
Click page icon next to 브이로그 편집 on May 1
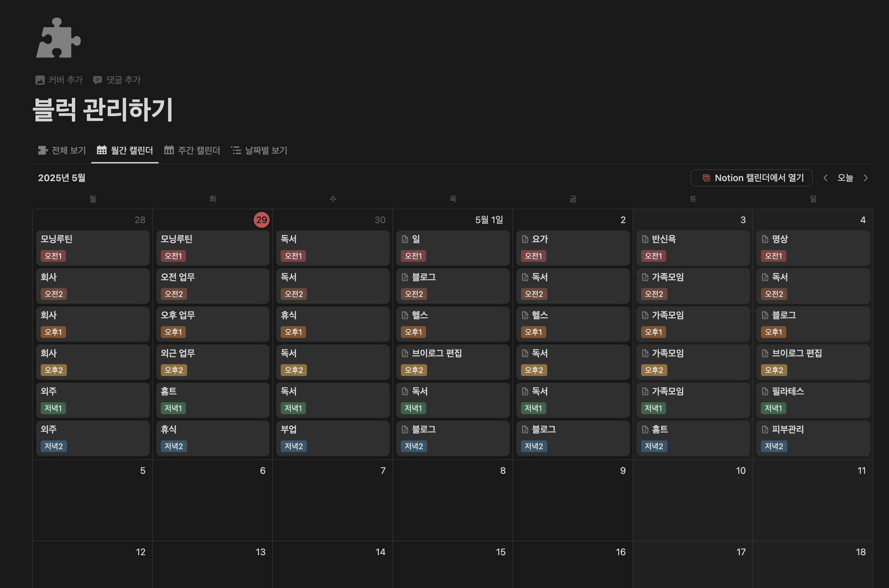pyautogui.click(x=405, y=353)
